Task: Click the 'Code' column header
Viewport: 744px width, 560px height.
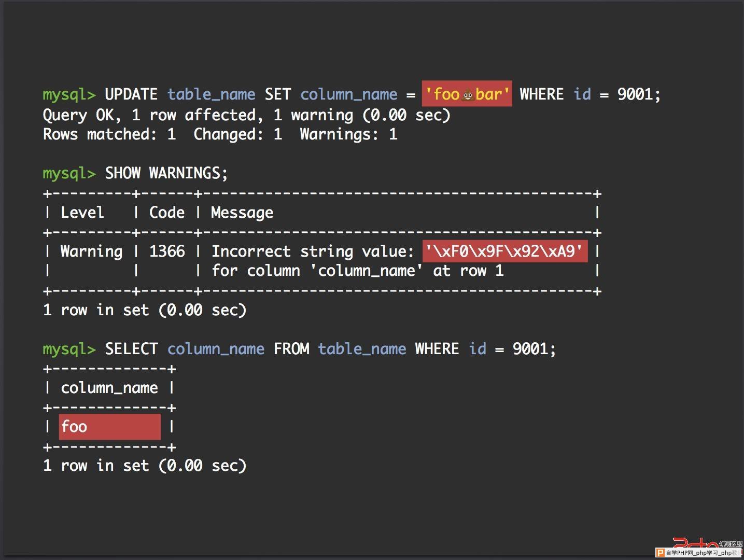Action: [167, 213]
